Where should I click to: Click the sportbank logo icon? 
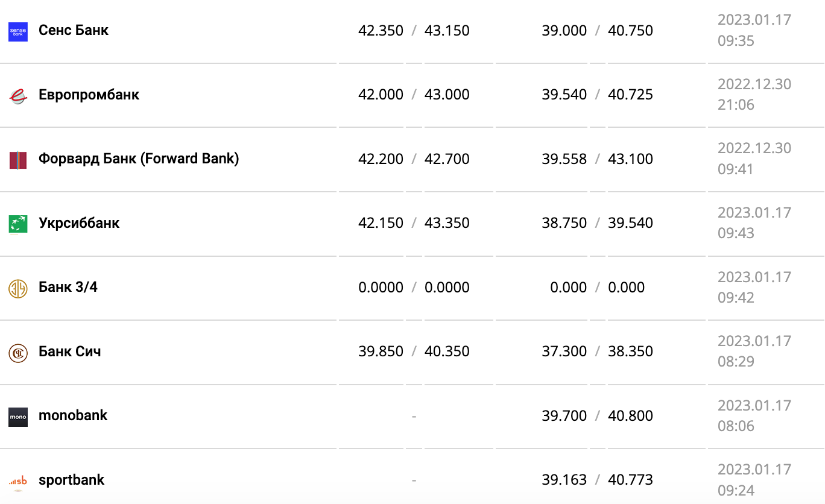click(18, 481)
